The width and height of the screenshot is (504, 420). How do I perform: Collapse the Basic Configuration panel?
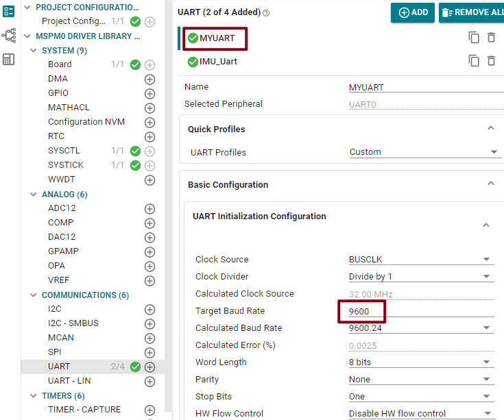pos(491,184)
